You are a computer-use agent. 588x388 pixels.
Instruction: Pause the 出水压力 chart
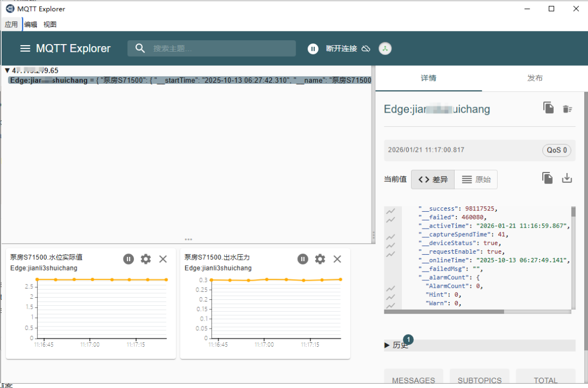(303, 259)
